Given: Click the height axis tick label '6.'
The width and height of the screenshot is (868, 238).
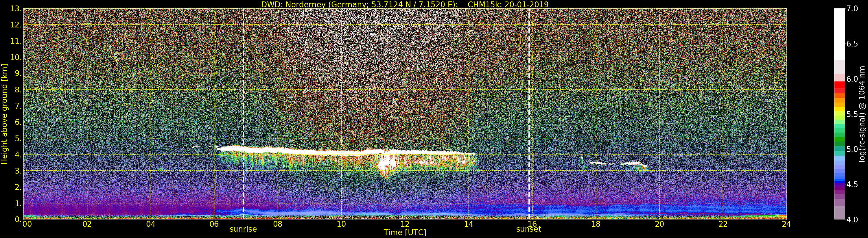Looking at the screenshot, I should click(18, 122).
